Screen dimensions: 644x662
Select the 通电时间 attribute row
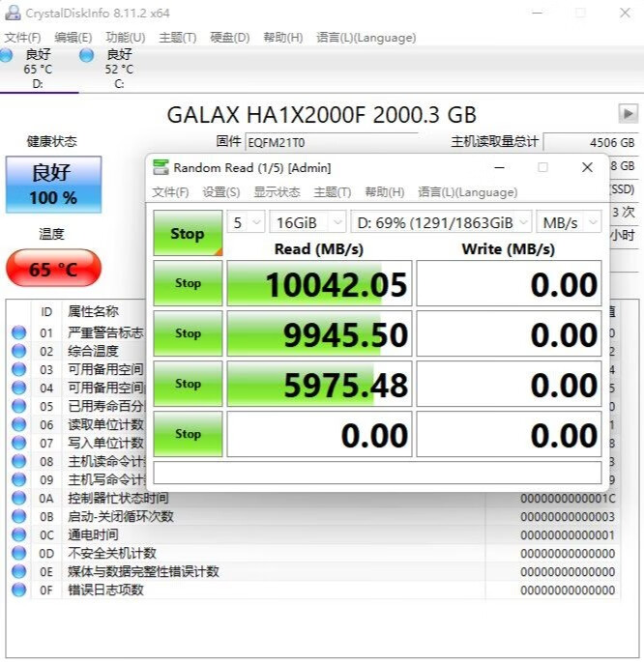[x=313, y=535]
